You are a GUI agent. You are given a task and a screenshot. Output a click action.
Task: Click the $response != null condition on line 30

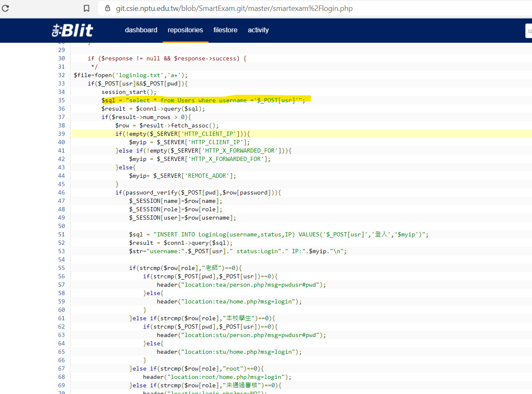(167, 58)
